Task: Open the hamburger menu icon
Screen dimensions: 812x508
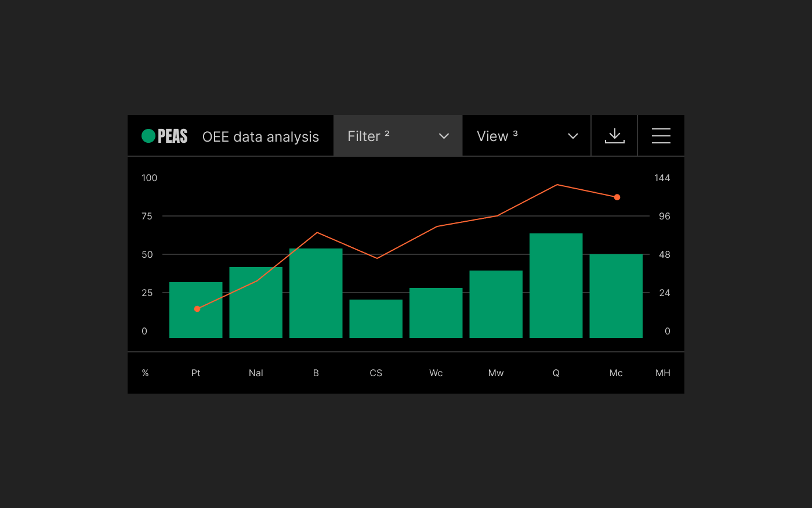Action: tap(661, 136)
